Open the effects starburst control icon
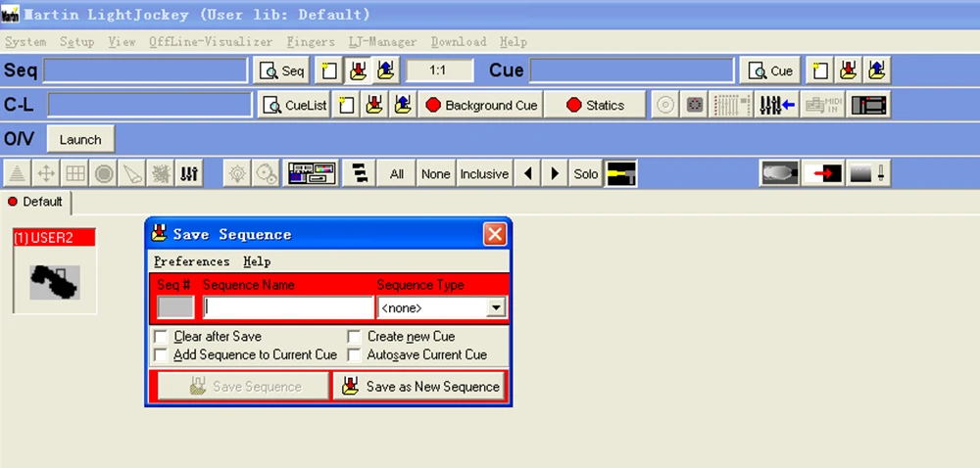 [161, 173]
